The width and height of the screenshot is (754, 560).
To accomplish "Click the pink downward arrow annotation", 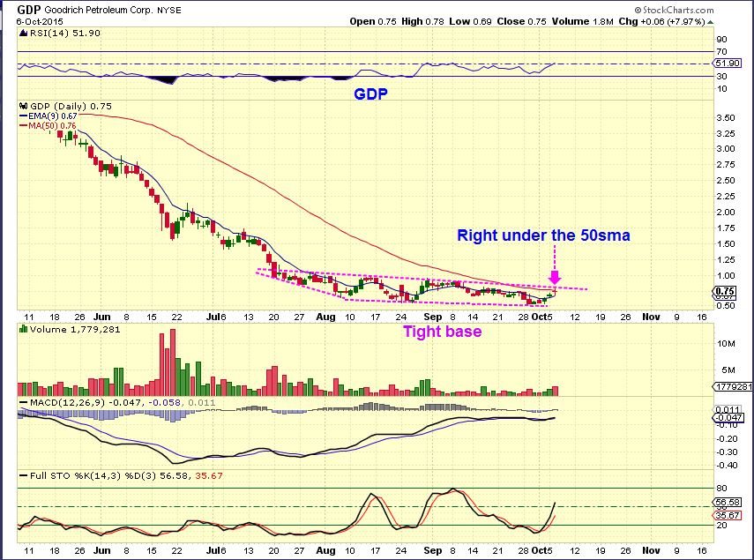I will coord(556,275).
